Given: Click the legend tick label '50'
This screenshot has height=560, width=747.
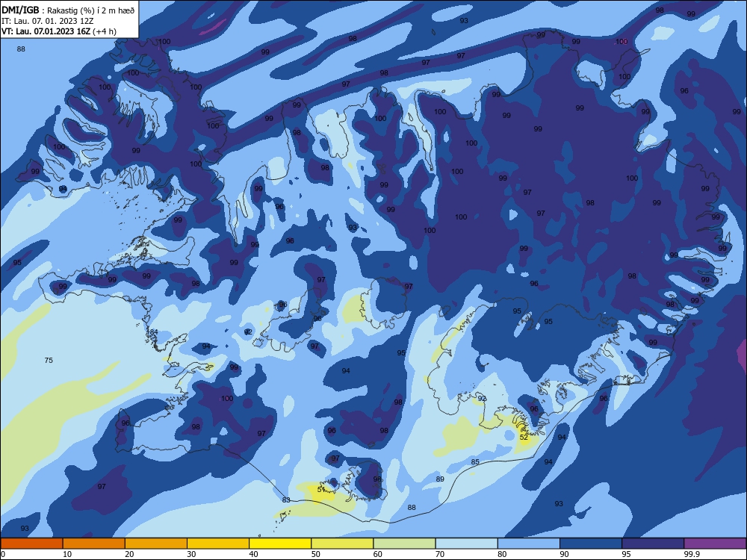Looking at the screenshot, I should click(x=316, y=554).
